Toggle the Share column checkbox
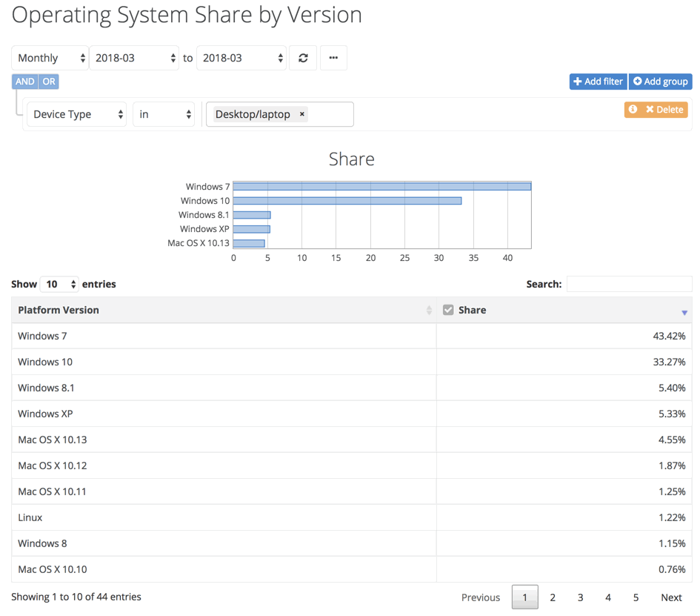The image size is (700, 616). click(448, 310)
